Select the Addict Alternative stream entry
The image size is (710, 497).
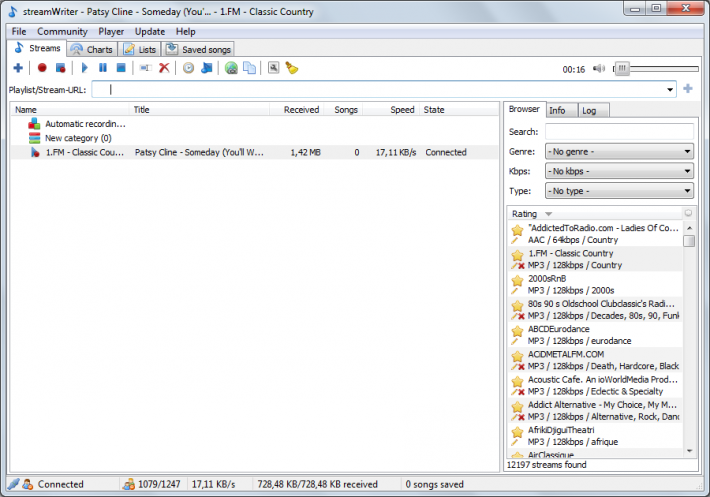(595, 411)
